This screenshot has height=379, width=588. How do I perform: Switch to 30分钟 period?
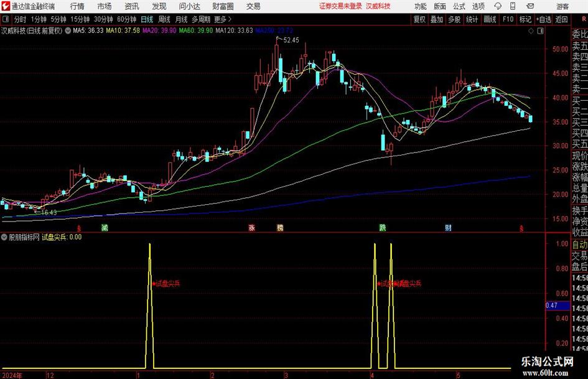pyautogui.click(x=103, y=19)
